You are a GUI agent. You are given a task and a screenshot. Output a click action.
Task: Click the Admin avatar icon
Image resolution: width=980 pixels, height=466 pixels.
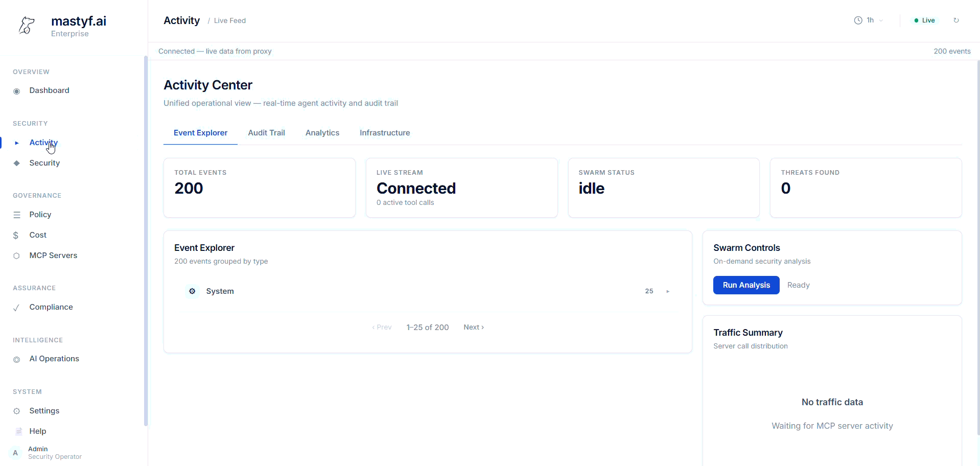pos(15,453)
